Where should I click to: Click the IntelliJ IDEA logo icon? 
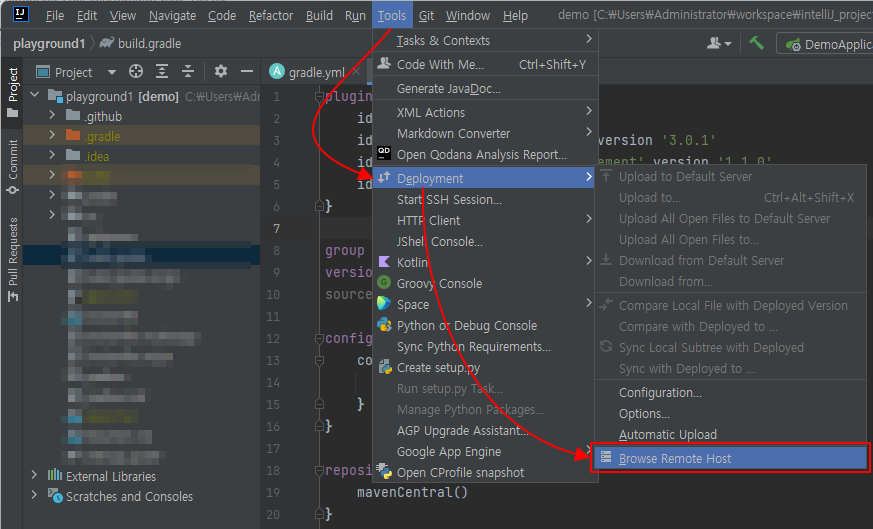(21, 14)
